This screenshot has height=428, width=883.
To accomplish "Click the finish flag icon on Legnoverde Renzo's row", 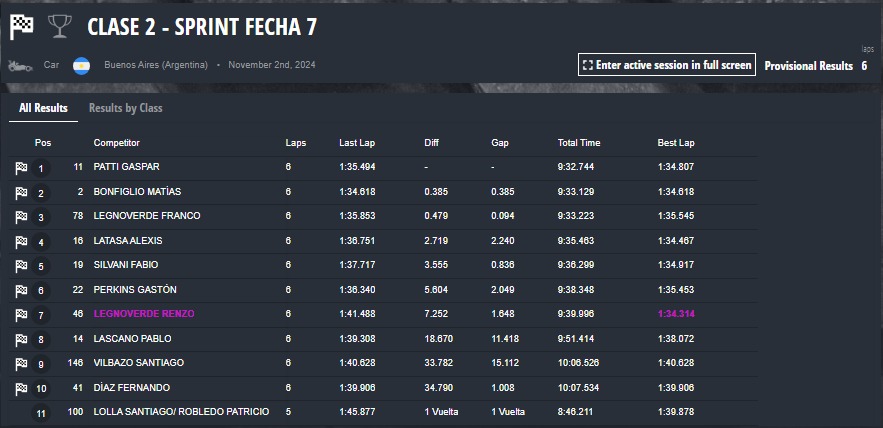I will pyautogui.click(x=21, y=314).
